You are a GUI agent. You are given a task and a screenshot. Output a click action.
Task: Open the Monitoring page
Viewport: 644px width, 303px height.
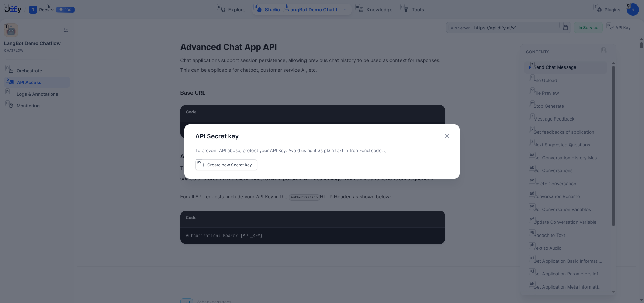(28, 106)
